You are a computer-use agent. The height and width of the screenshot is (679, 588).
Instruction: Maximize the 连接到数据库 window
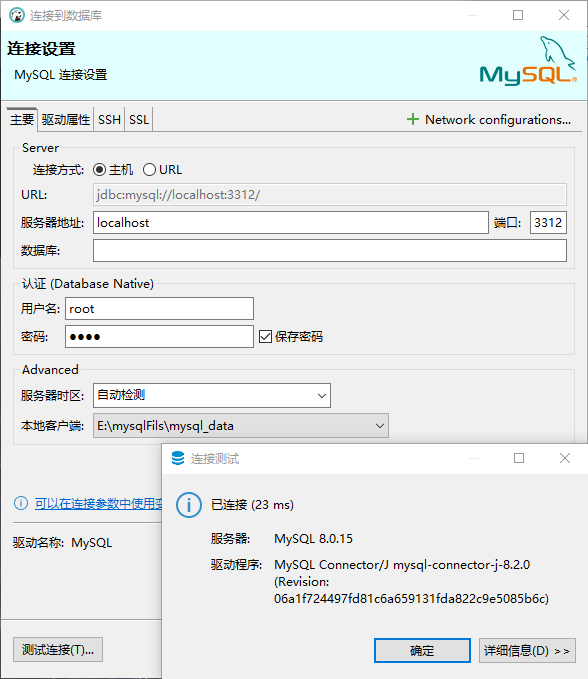518,15
